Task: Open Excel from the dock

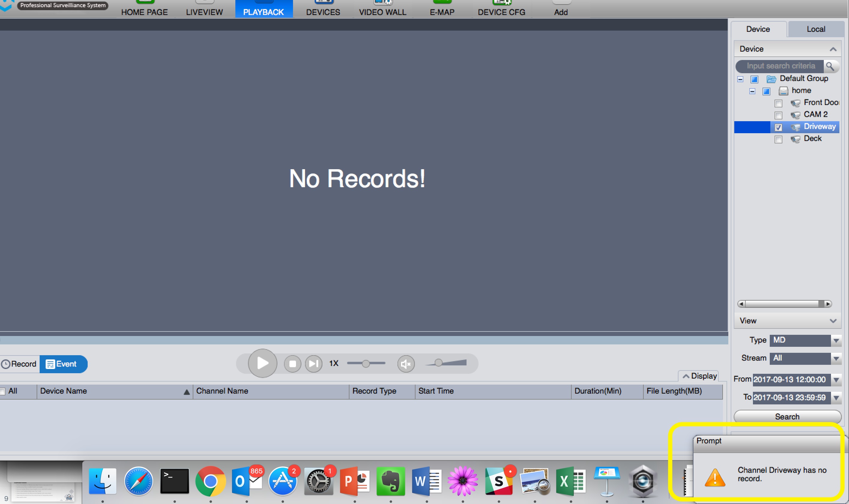Action: pos(571,481)
